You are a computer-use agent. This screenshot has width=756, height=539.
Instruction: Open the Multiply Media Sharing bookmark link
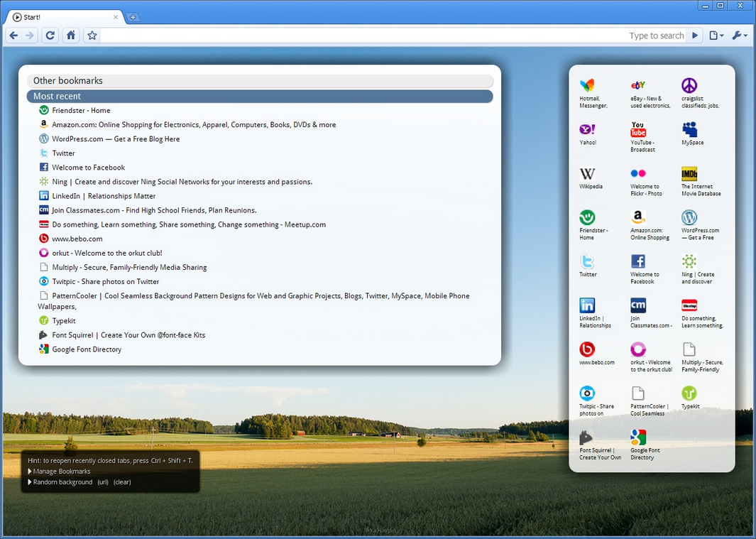(x=129, y=267)
